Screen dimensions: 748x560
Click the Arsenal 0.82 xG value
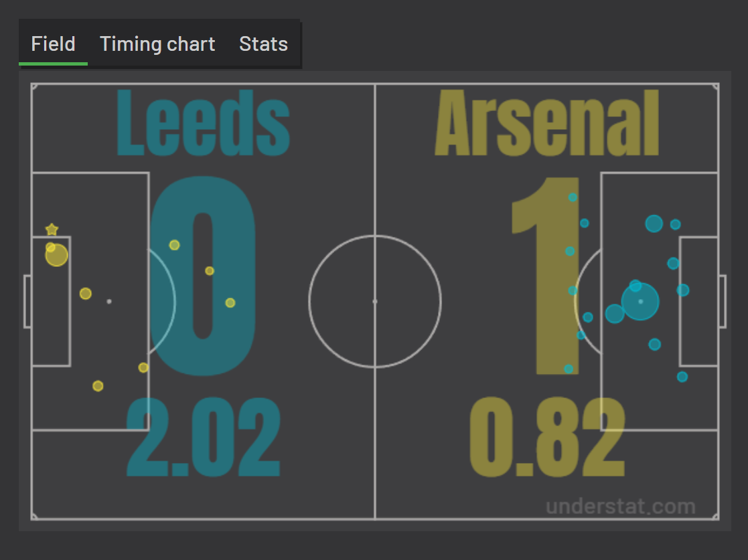click(547, 438)
